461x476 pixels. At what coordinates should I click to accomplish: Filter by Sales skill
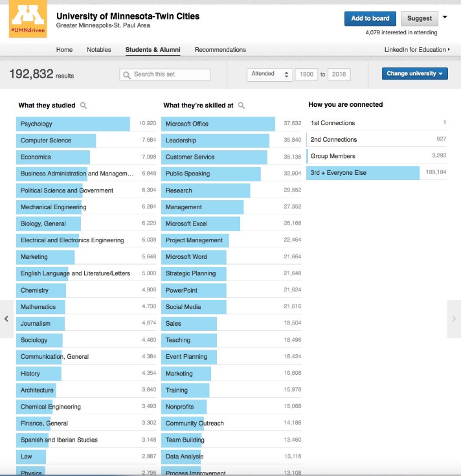[x=231, y=324]
